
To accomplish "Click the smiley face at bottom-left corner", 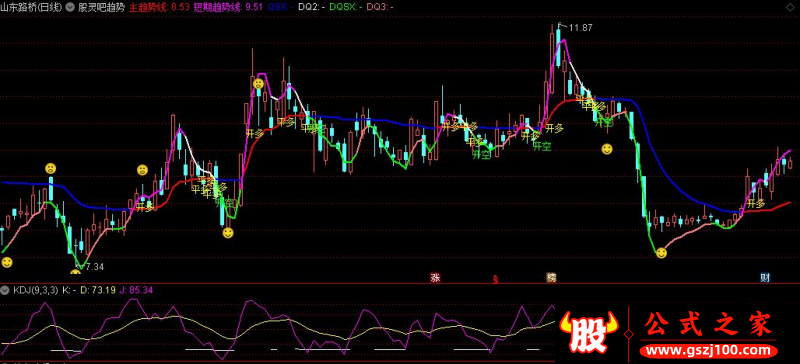I will pyautogui.click(x=7, y=262).
